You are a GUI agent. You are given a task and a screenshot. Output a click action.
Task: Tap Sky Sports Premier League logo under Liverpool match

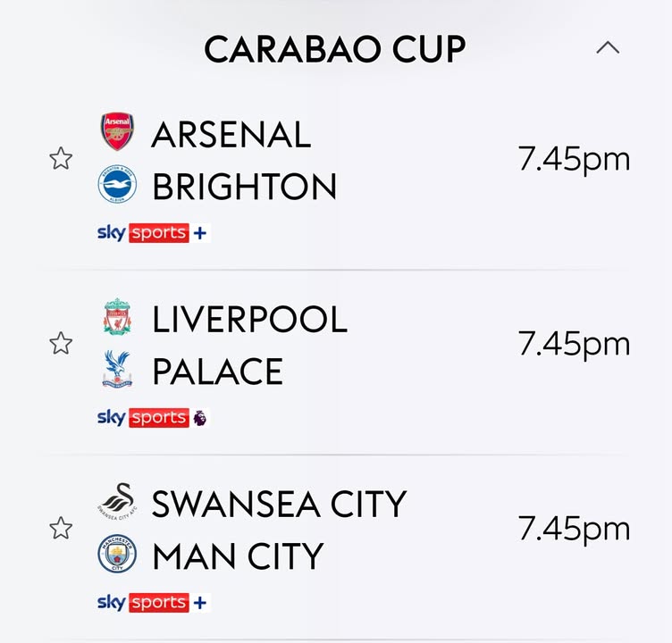(152, 418)
